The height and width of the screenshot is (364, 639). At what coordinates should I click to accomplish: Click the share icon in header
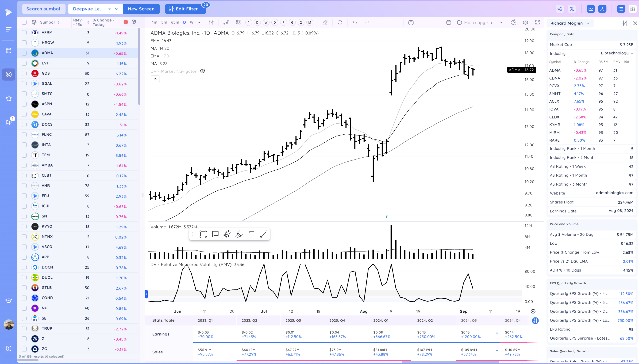(560, 9)
